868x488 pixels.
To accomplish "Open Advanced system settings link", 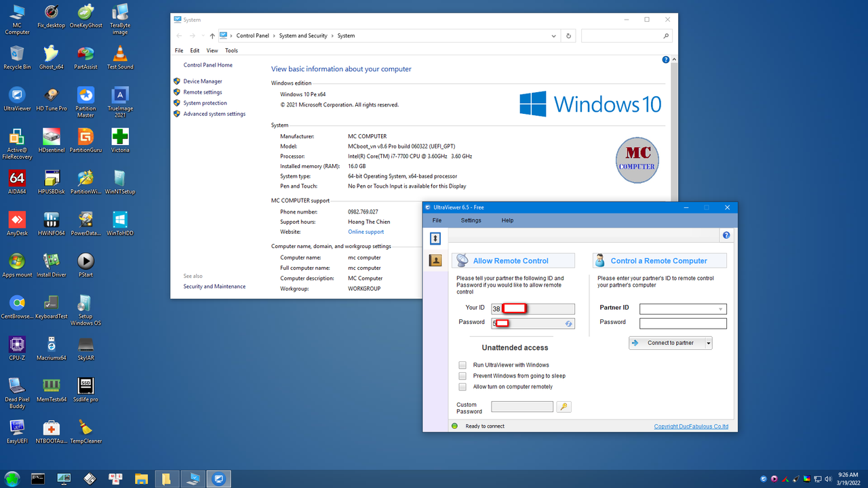I will 214,114.
